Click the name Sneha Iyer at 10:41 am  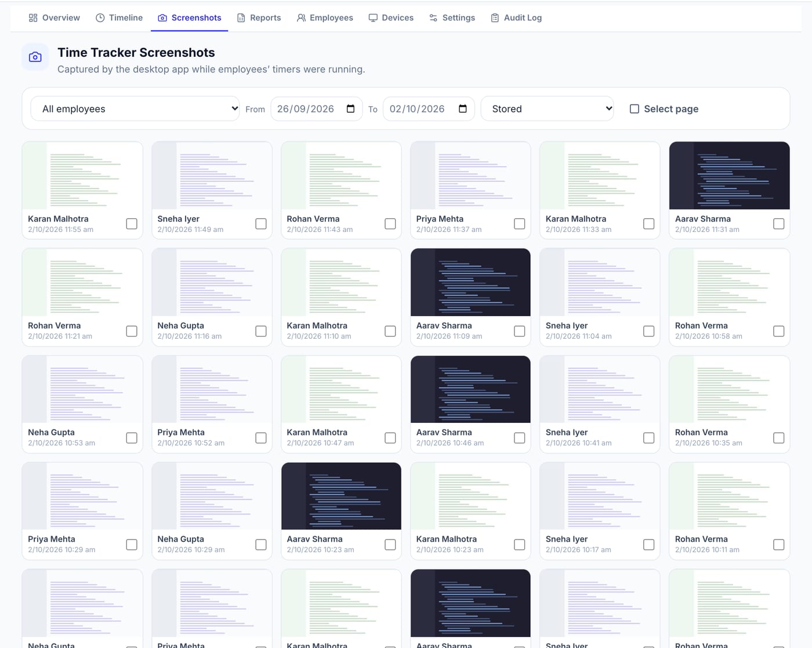(x=567, y=432)
